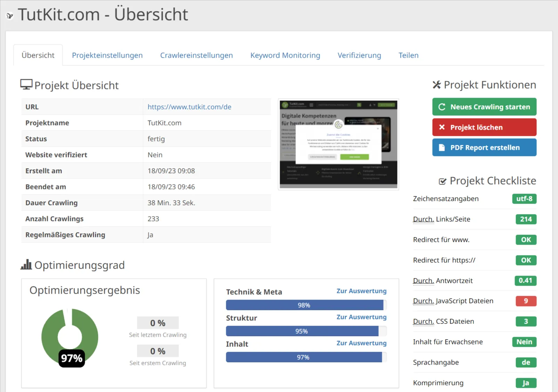Click the website screenshot thumbnail
Screen dimensions: 558x392
(338, 144)
